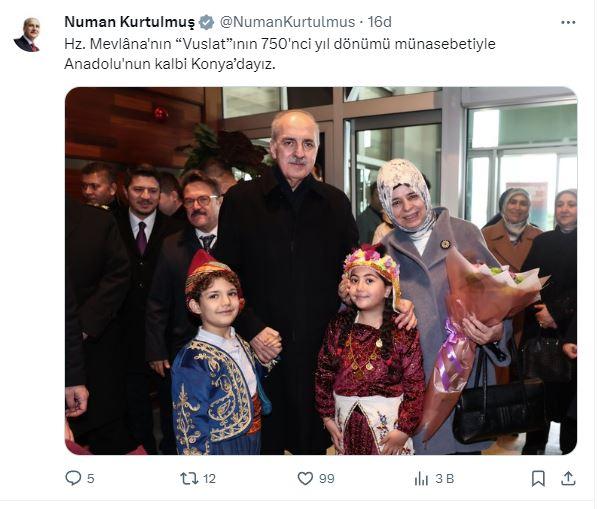Image resolution: width=599 pixels, height=509 pixels.
Task: Click the Numan Kurtulmuş display name
Action: (x=130, y=22)
